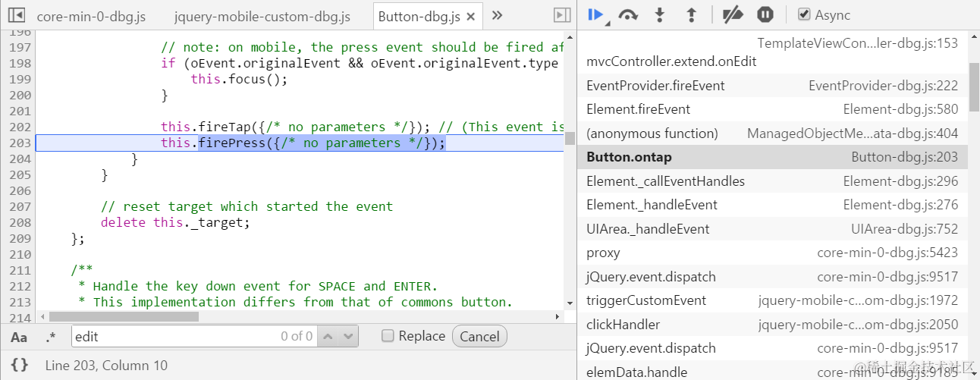Click the this.fireTap call on line 202
The height and width of the screenshot is (380, 980).
(296, 127)
